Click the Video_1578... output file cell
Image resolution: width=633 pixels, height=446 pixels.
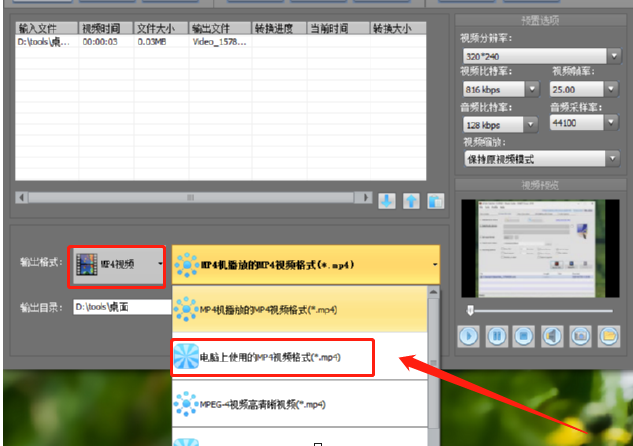point(219,42)
